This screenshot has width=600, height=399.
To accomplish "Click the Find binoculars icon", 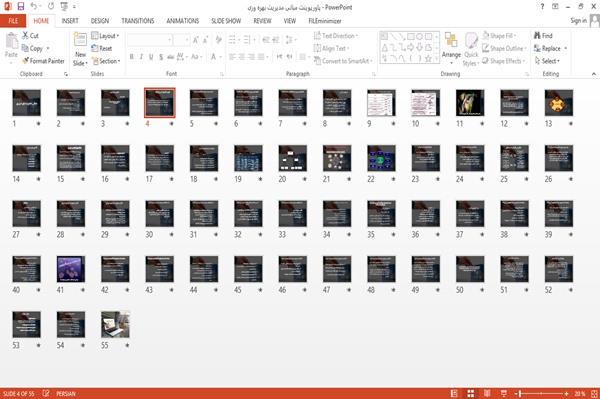I will [x=537, y=36].
